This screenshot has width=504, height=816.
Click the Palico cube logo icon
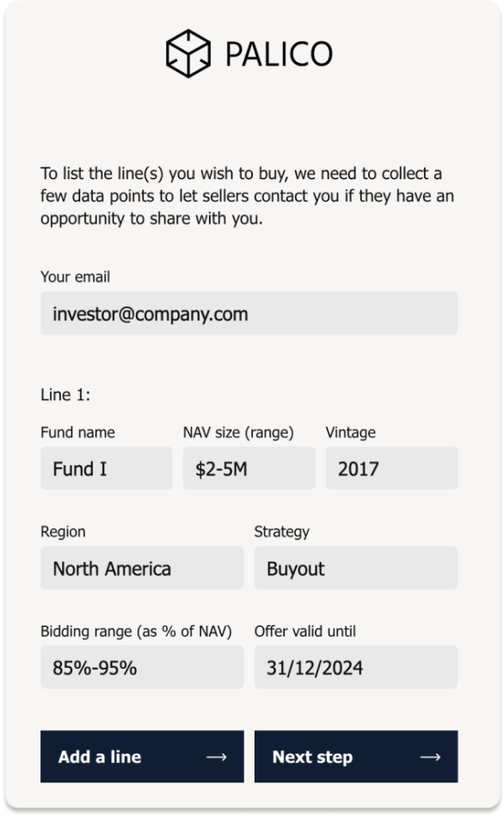pos(188,53)
